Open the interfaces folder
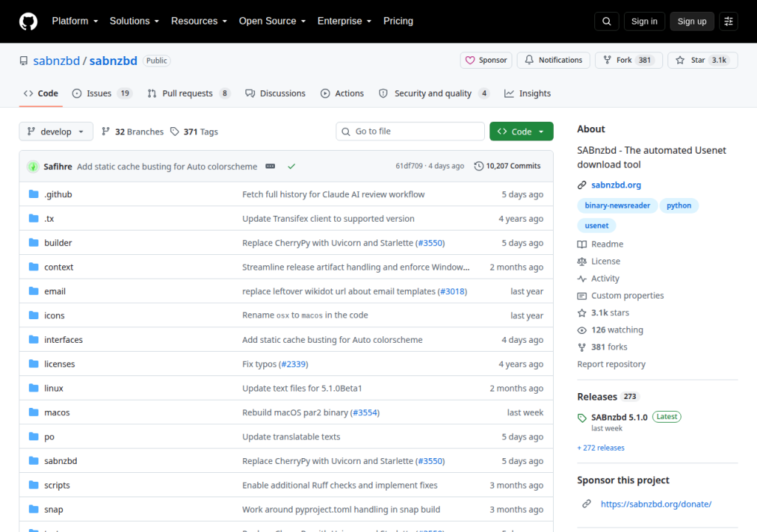Image resolution: width=757 pixels, height=532 pixels. tap(64, 340)
